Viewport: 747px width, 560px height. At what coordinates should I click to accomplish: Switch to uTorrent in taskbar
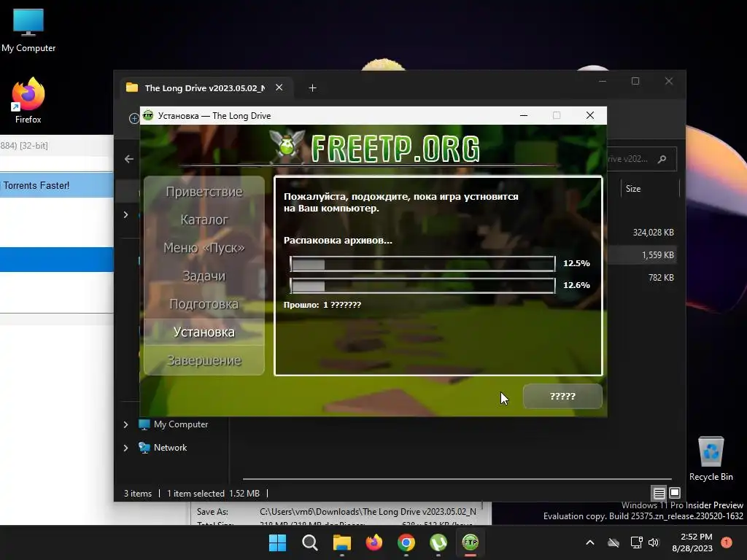pyautogui.click(x=438, y=542)
